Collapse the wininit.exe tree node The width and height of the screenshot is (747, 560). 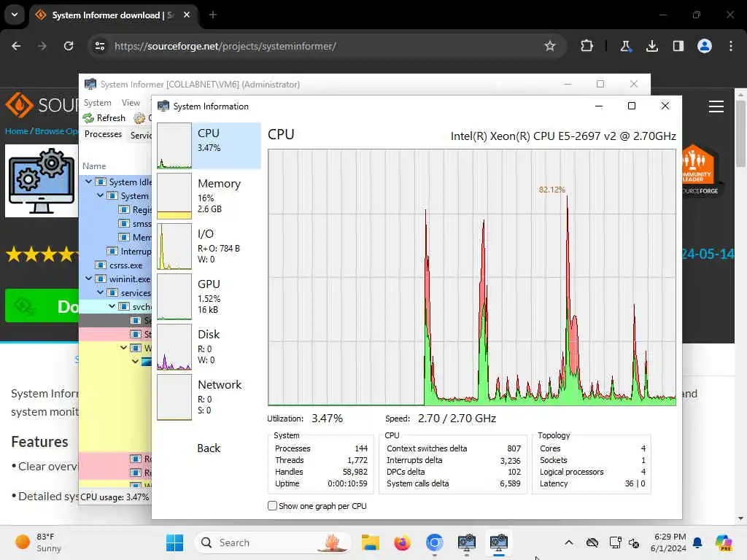(x=88, y=278)
